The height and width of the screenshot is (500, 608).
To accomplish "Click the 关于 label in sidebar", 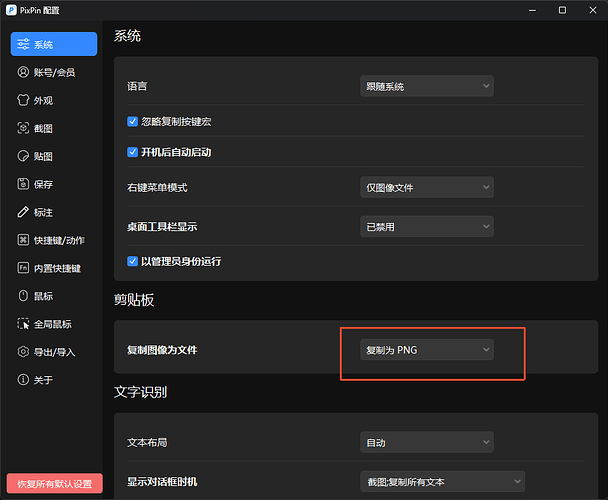I will coord(43,380).
